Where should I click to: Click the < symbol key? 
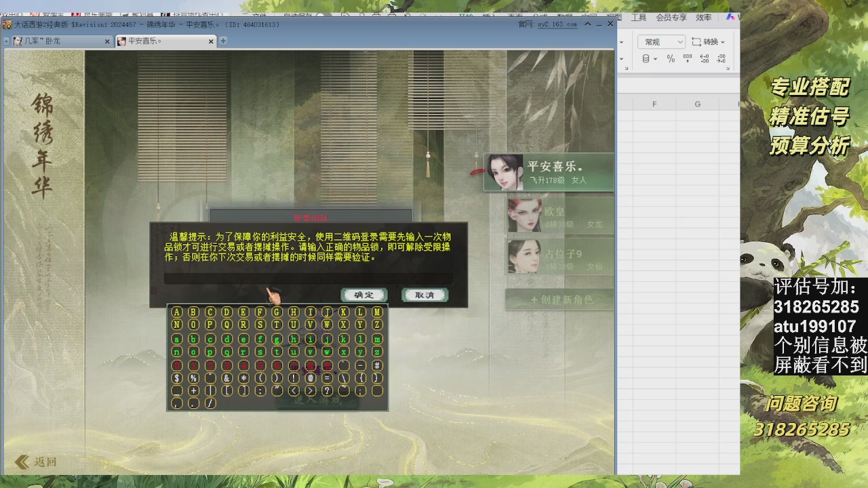tap(294, 390)
